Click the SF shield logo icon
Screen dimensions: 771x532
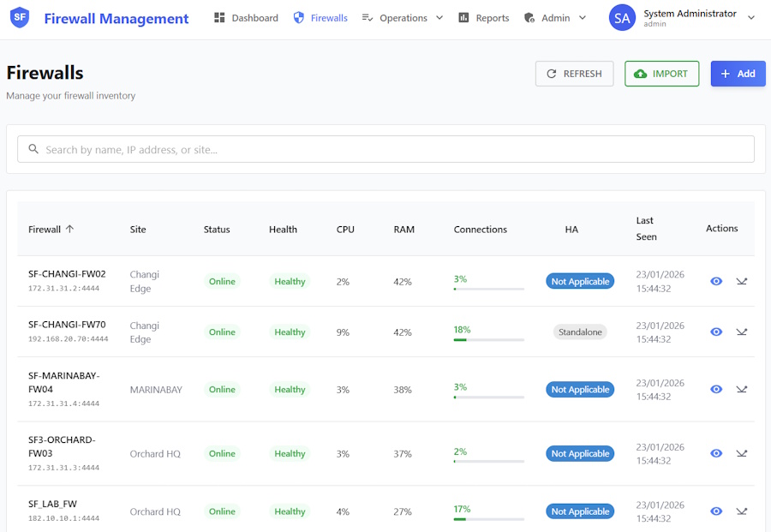pos(20,18)
